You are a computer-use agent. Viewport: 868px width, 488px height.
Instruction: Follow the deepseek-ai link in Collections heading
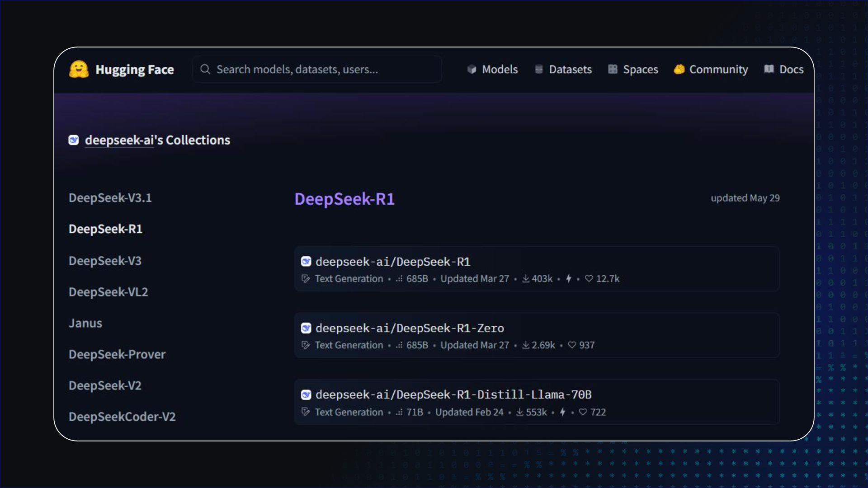(x=119, y=140)
